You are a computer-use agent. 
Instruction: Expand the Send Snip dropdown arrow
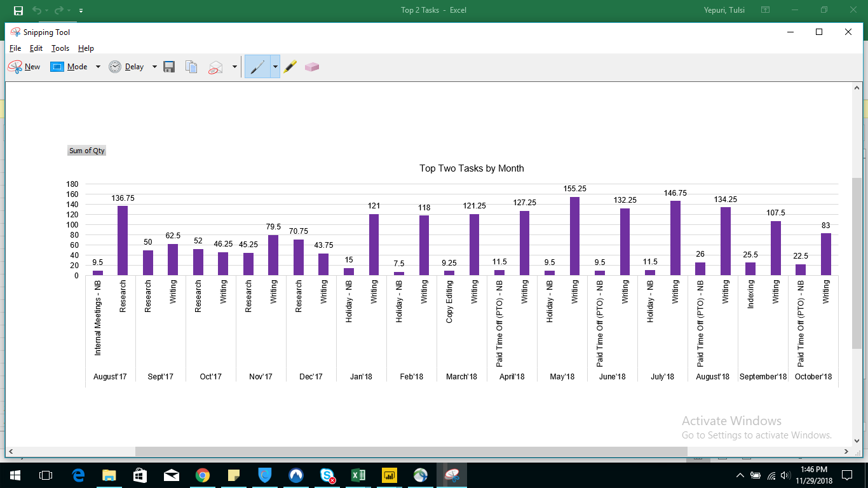point(234,67)
